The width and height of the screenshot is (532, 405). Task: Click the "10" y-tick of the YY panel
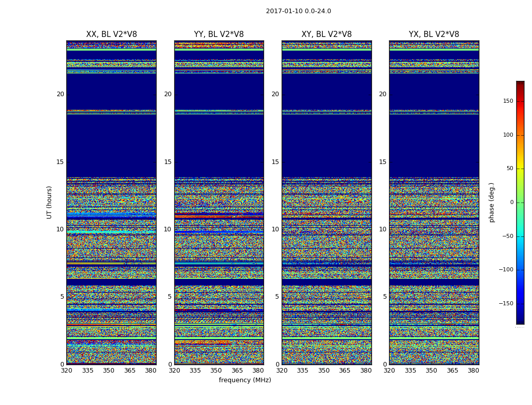pyautogui.click(x=168, y=229)
